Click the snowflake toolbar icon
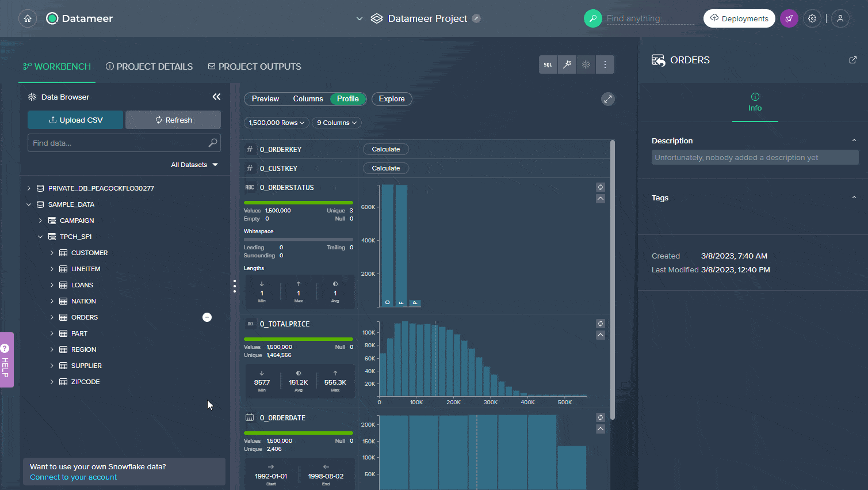 [x=586, y=64]
